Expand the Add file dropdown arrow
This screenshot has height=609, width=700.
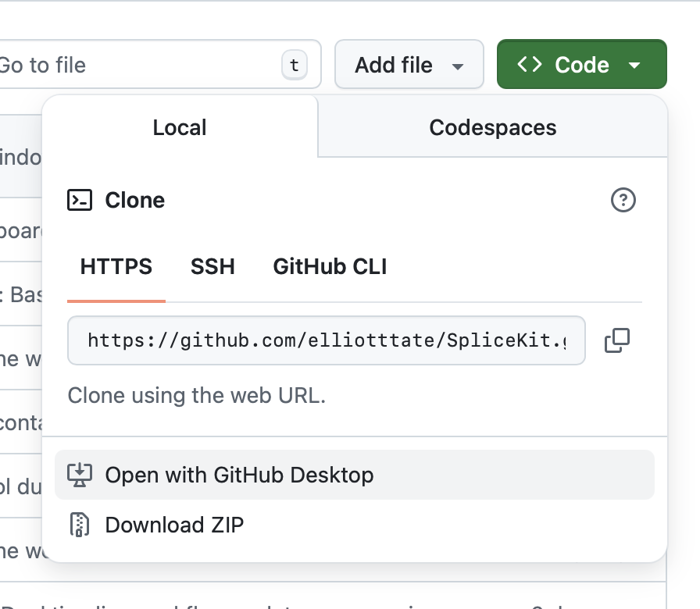(458, 66)
